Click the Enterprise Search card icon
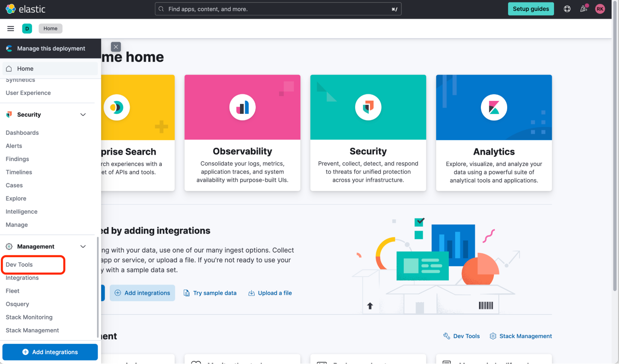The width and height of the screenshot is (619, 364). 117,107
